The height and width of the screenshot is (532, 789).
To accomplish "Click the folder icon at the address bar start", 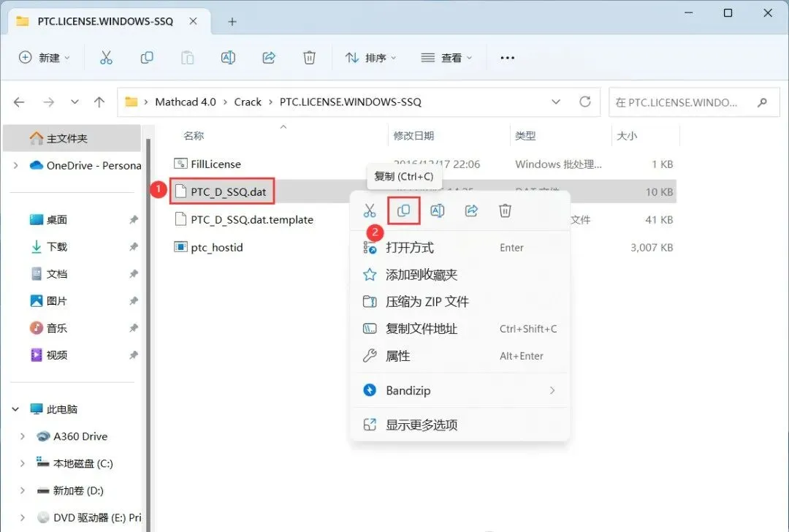I will 131,102.
